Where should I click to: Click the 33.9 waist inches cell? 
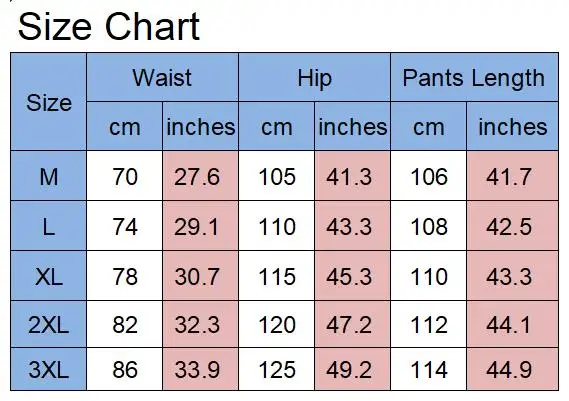(200, 369)
